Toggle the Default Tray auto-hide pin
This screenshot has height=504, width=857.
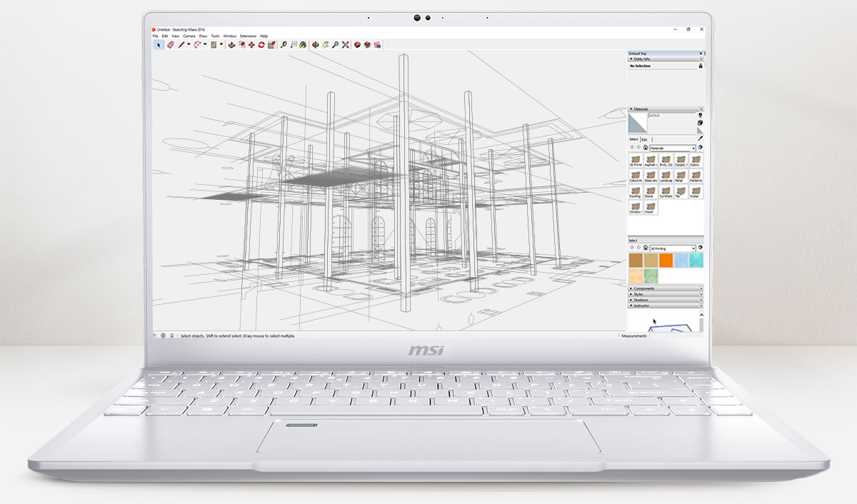(701, 54)
